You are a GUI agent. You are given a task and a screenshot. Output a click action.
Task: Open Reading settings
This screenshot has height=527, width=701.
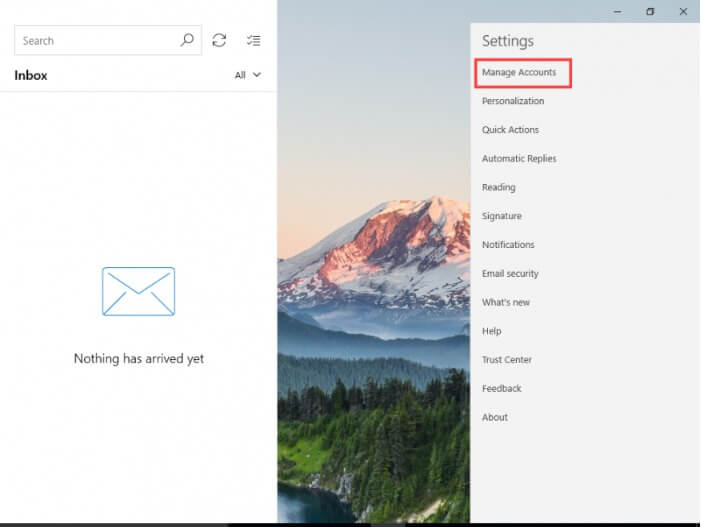pyautogui.click(x=498, y=187)
